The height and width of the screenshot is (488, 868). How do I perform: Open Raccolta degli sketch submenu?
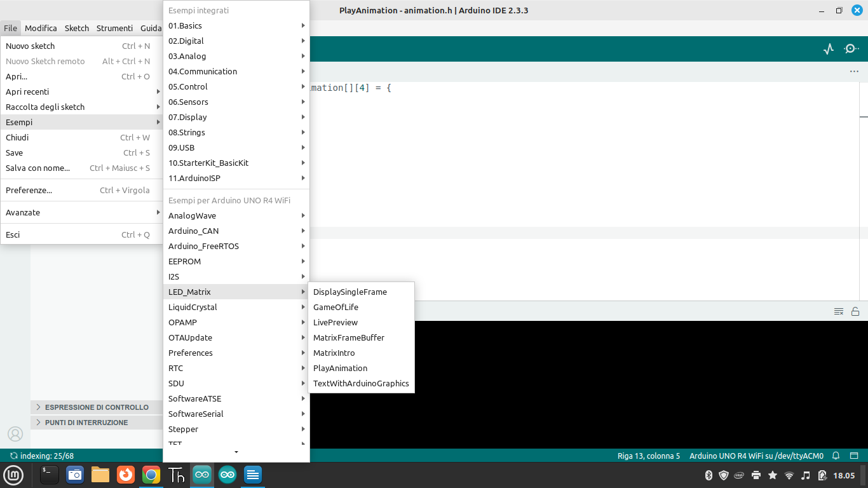[x=82, y=107]
